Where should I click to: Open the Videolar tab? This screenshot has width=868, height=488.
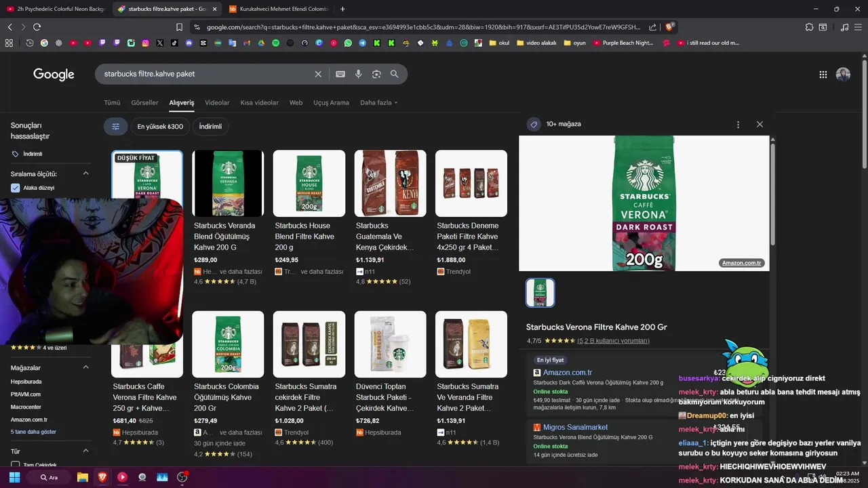217,103
